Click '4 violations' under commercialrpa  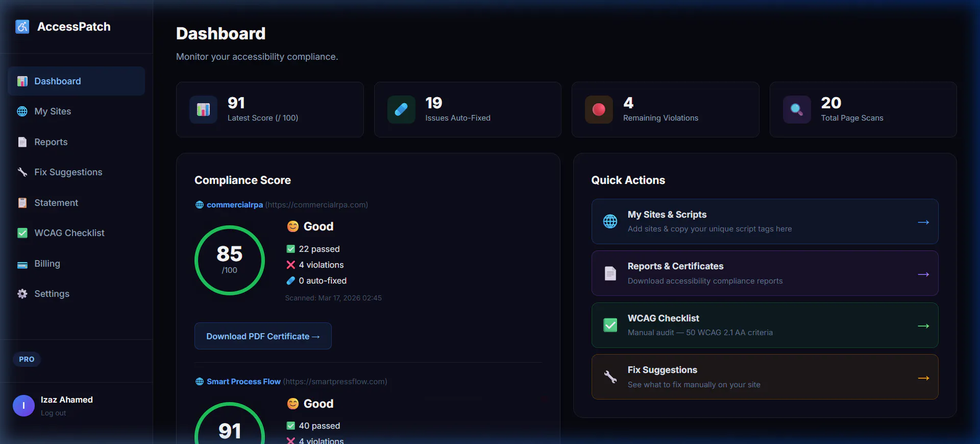point(321,265)
